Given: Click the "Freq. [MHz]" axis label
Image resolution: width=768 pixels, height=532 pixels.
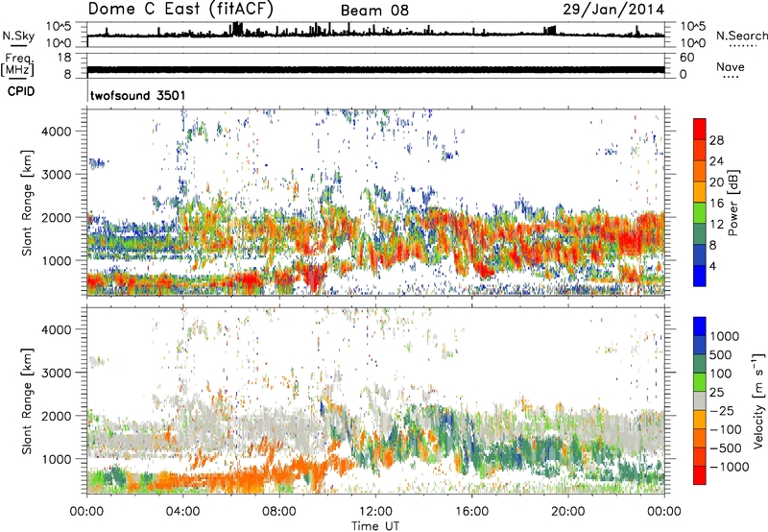Looking at the screenshot, I should coord(17,65).
